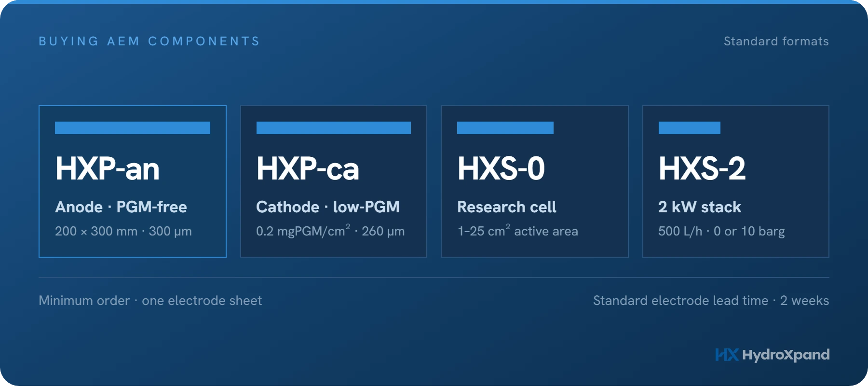Click the "Cathode · low-PGM" subtitle
The height and width of the screenshot is (387, 868).
[328, 207]
